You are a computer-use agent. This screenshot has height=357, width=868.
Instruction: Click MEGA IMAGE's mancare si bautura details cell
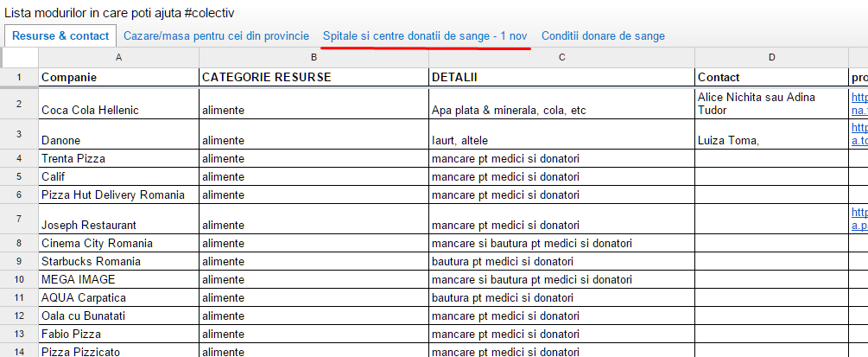coord(562,279)
